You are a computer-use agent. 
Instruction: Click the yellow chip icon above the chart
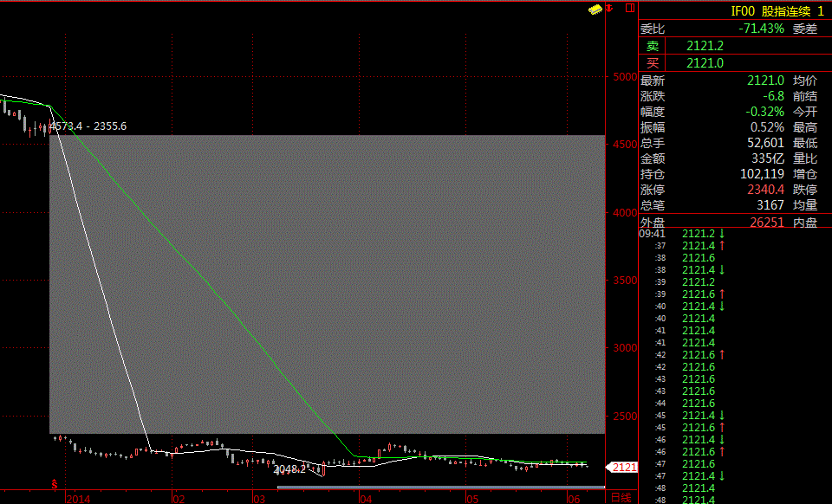click(x=595, y=9)
